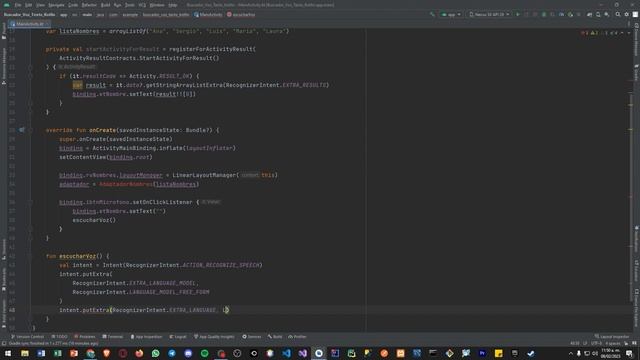
Task: Open Visual Studio Code from the taskbar
Action: coord(286,353)
